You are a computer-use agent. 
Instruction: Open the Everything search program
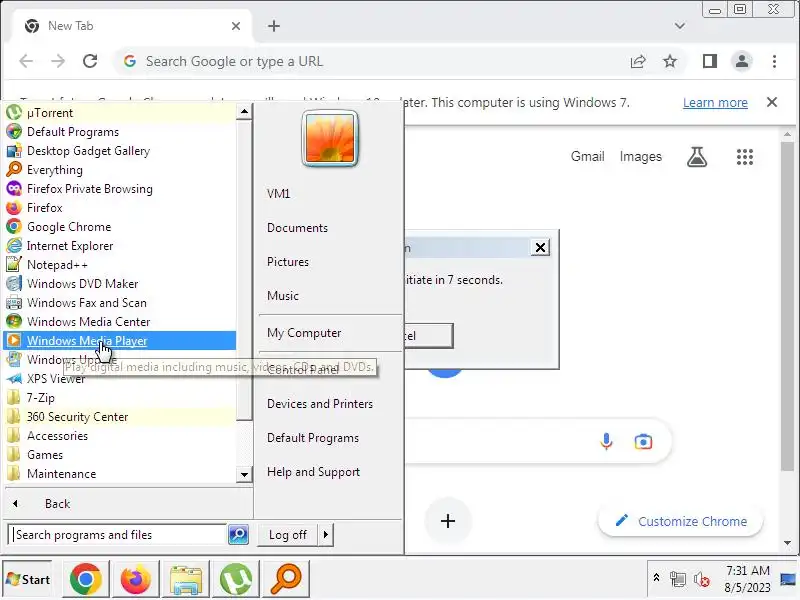coord(120,169)
